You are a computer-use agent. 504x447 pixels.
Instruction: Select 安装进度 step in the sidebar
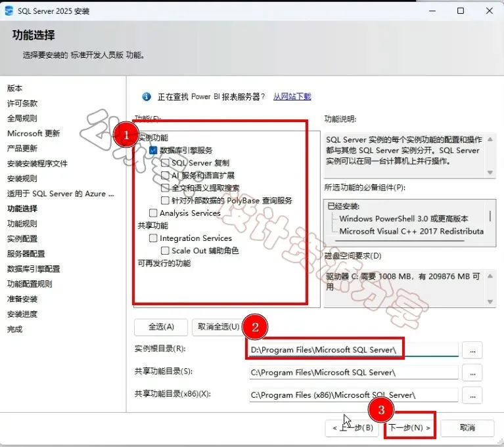click(22, 314)
